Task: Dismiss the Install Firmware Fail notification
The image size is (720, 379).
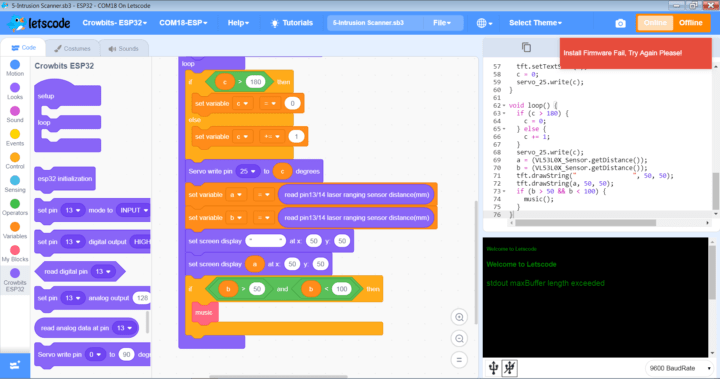Action: pyautogui.click(x=636, y=53)
